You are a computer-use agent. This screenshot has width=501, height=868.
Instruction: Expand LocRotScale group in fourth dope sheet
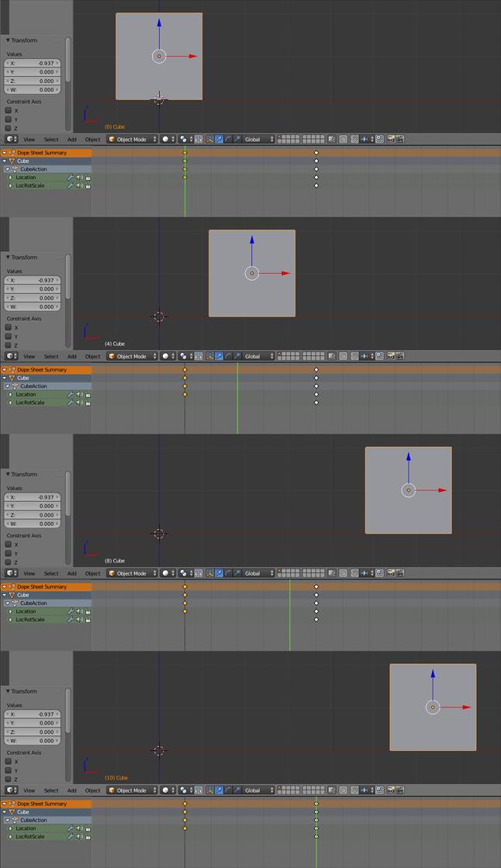pos(11,837)
